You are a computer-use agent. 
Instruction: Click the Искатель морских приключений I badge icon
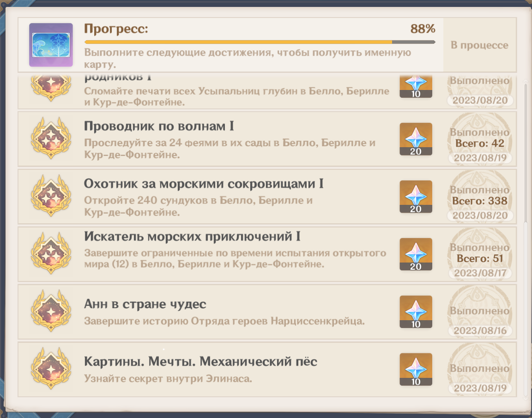point(50,254)
